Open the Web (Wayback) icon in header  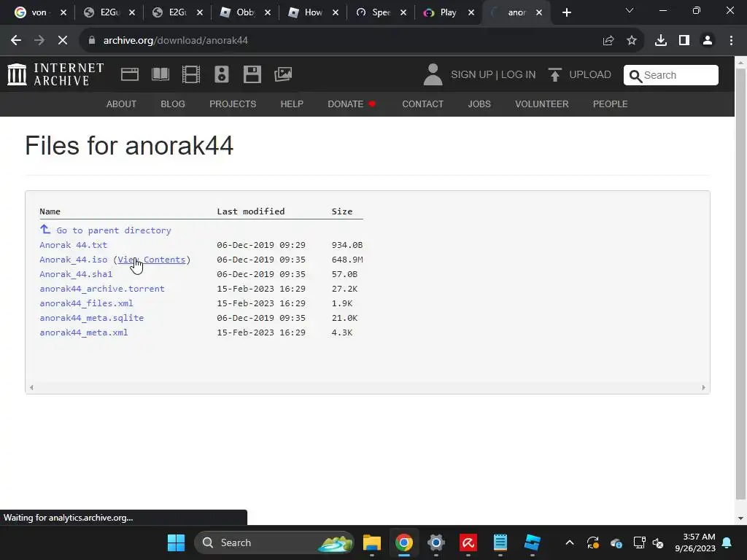pyautogui.click(x=130, y=74)
